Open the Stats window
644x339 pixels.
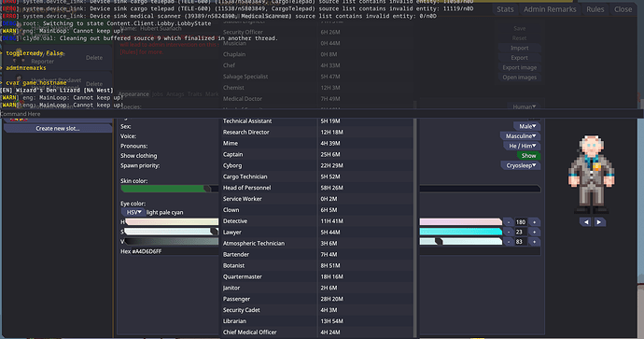(x=505, y=9)
